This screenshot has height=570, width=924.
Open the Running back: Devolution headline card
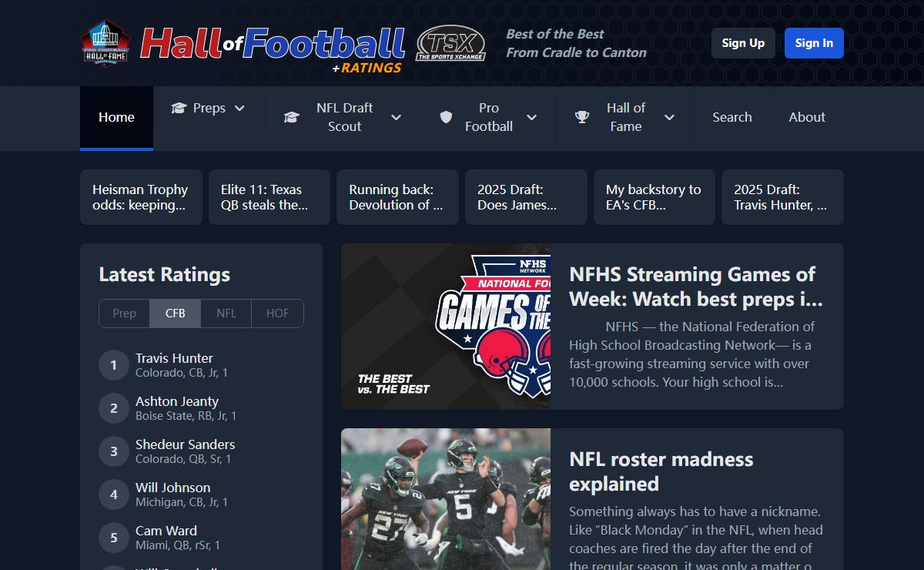point(397,197)
